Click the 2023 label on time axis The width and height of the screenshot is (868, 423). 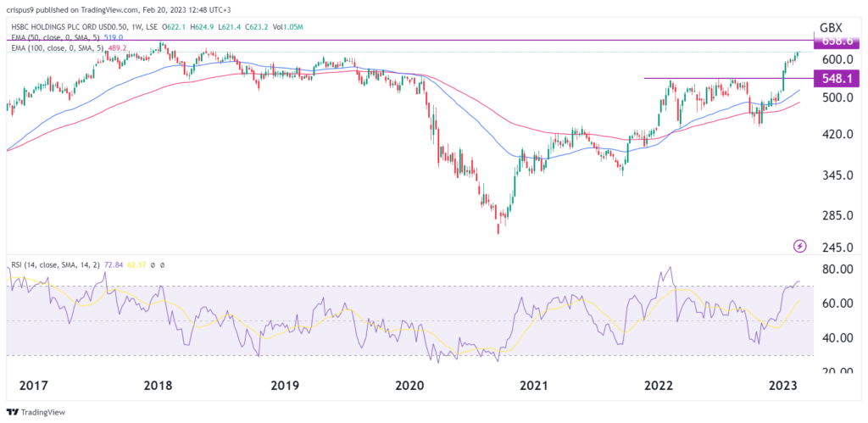click(x=782, y=385)
